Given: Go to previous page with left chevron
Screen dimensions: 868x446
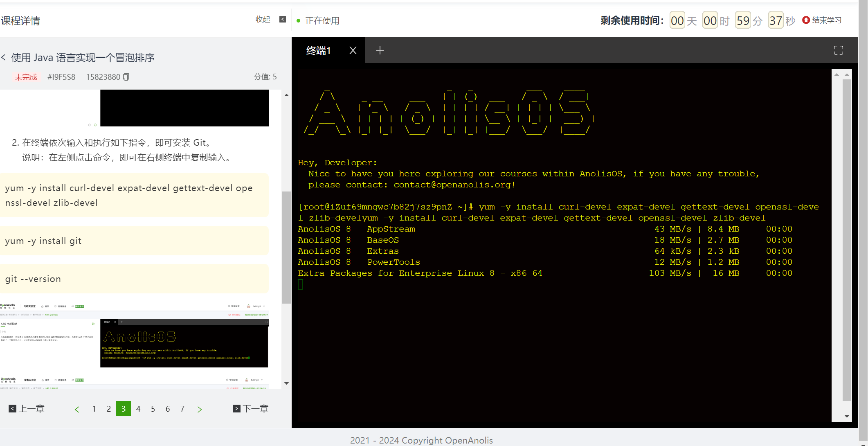Looking at the screenshot, I should point(77,409).
